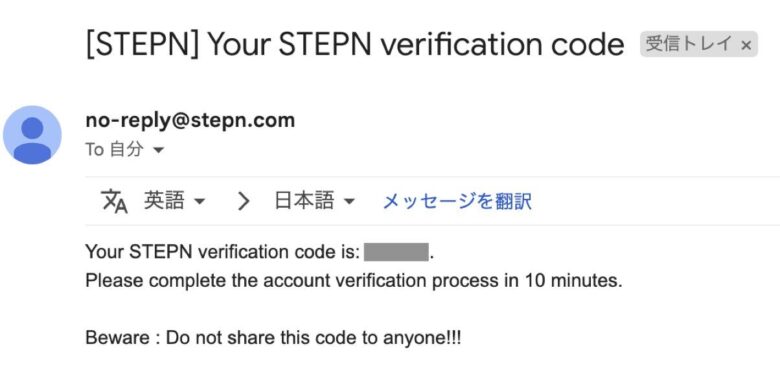The height and width of the screenshot is (382, 780).
Task: Click the sender profile avatar icon
Action: tap(32, 134)
